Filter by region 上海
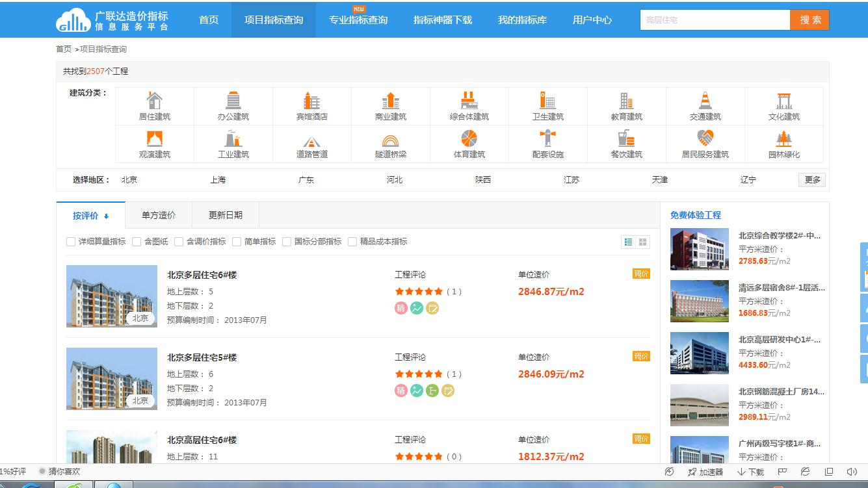The height and width of the screenshot is (488, 868). point(218,180)
